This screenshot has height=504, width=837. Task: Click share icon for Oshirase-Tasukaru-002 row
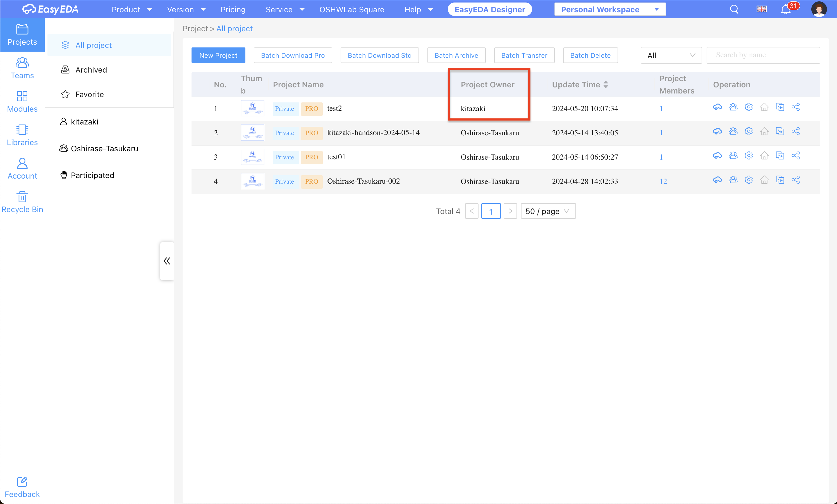point(795,180)
